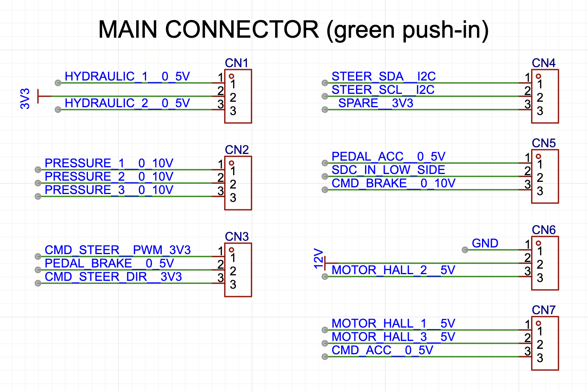Click the CN6 connector designator

(544, 230)
